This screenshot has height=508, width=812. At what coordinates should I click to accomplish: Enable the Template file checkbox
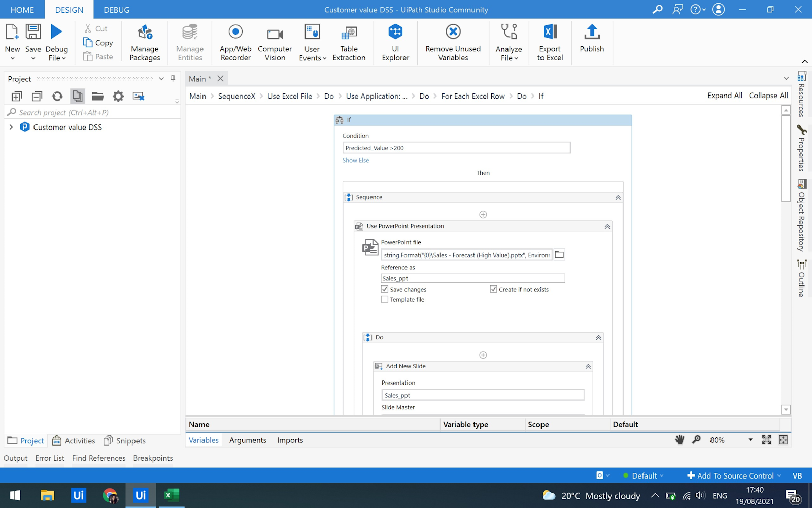(385, 299)
